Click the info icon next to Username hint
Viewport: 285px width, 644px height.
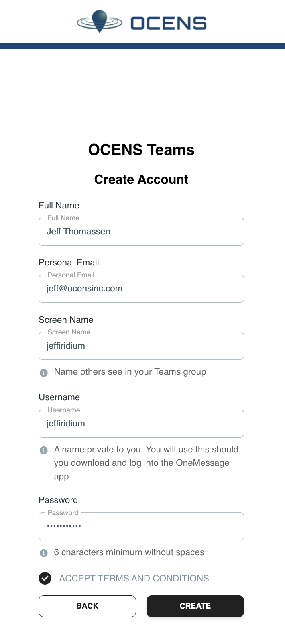tap(44, 450)
